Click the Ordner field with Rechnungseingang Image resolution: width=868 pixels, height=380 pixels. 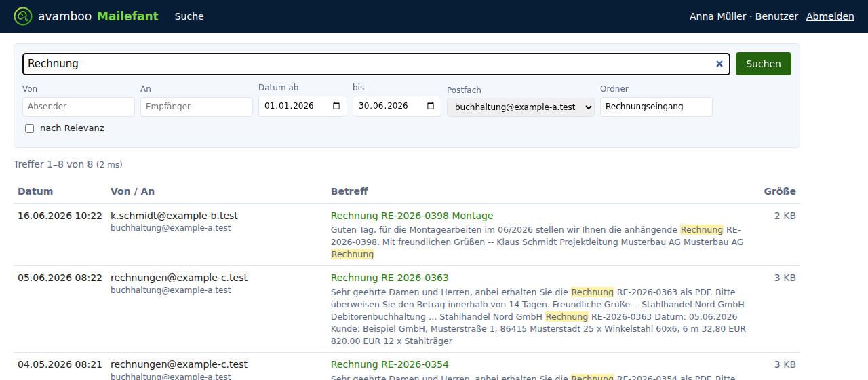coord(656,107)
